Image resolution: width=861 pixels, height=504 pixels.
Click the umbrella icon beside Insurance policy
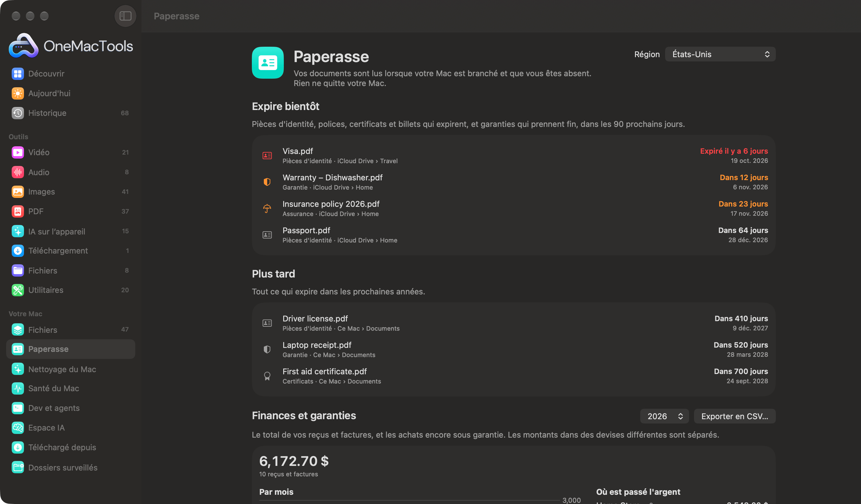point(267,209)
